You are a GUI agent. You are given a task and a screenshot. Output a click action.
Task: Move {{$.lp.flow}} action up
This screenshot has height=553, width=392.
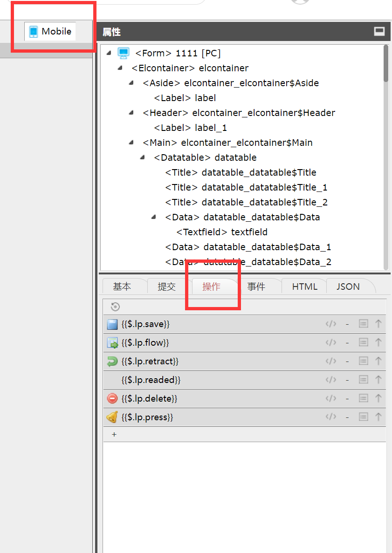[378, 342]
